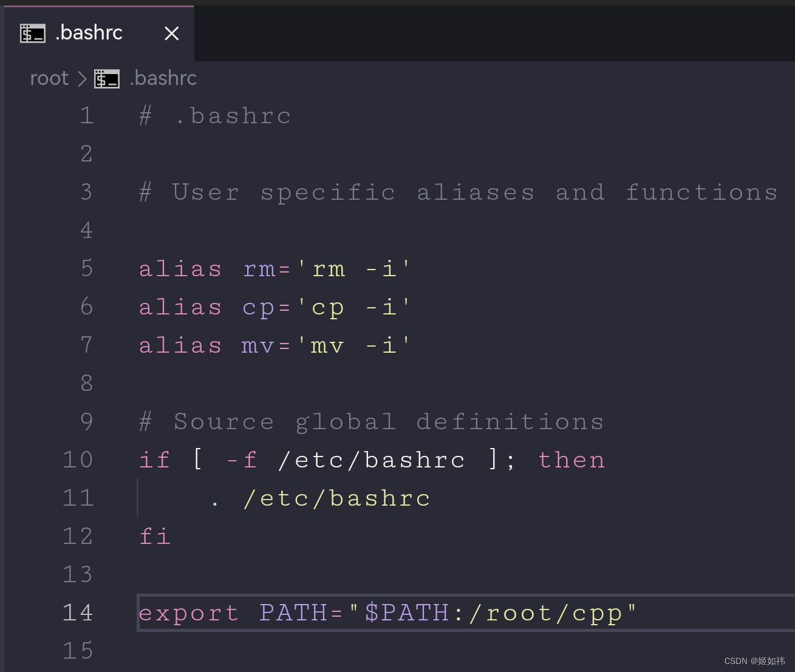Click the terminal file icon in .bashrc tab
Viewport: 795px width, 672px height.
[33, 33]
